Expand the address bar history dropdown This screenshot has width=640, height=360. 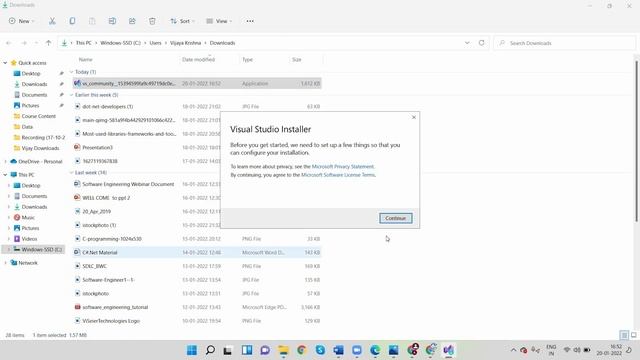pyautogui.click(x=467, y=43)
